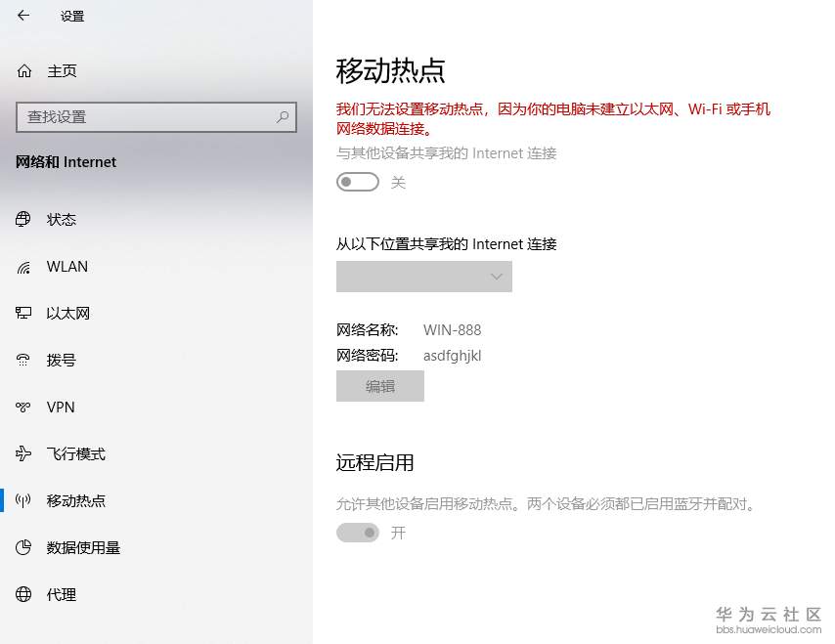The width and height of the screenshot is (835, 644).
Task: Click the 从以下位置共享我的 Internet 连接 label
Action: tap(446, 244)
